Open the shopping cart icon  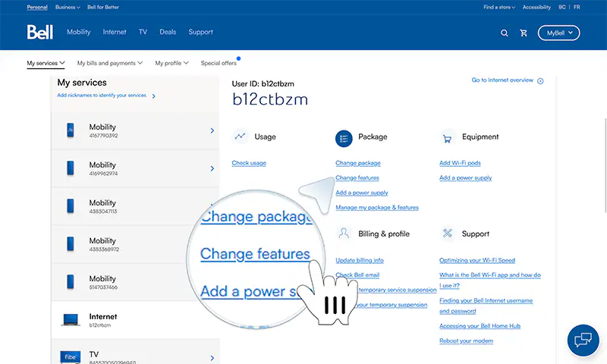pos(524,33)
